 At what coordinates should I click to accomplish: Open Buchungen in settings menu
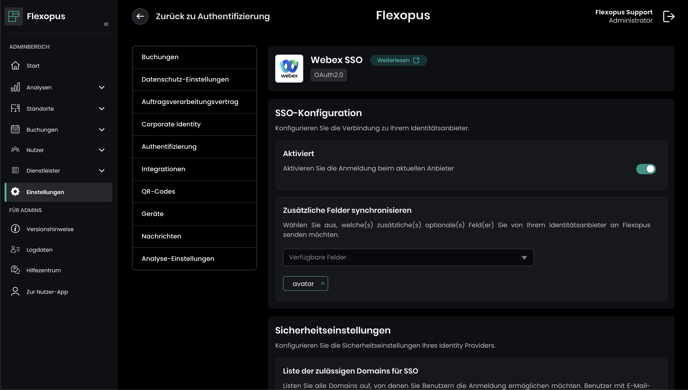[194, 57]
